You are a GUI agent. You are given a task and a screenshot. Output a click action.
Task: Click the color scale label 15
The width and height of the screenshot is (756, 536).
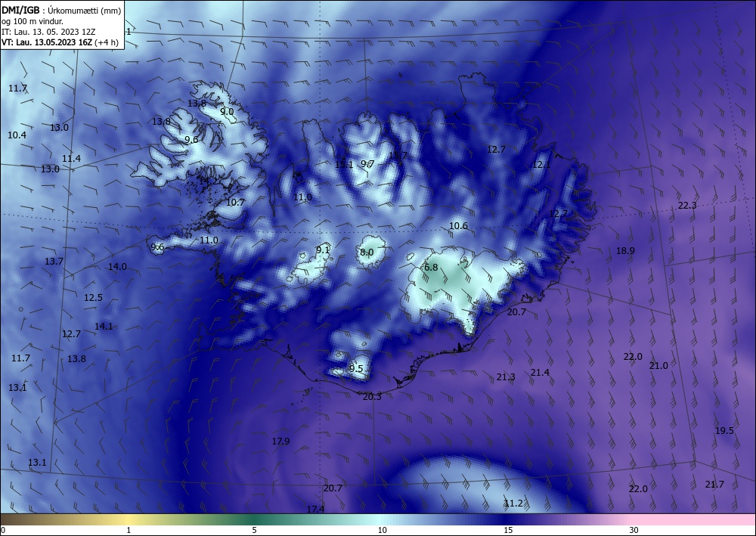click(x=508, y=530)
